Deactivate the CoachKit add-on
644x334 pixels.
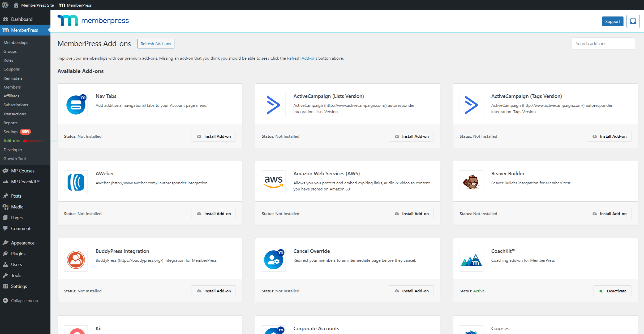pyautogui.click(x=612, y=291)
